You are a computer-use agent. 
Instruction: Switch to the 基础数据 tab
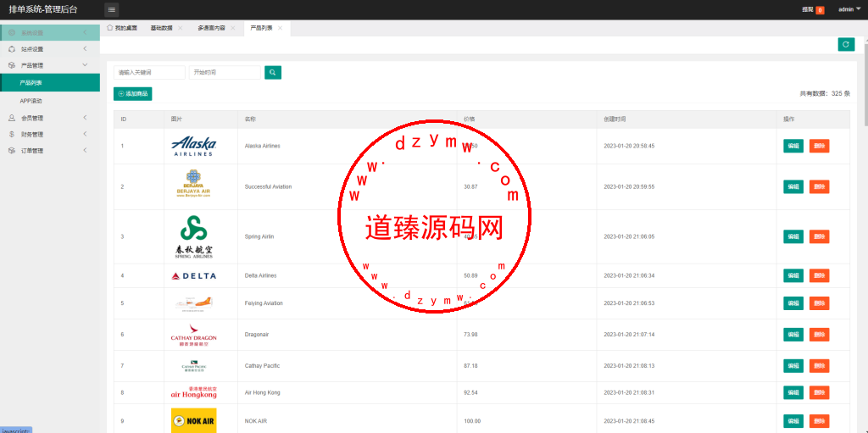pos(162,28)
